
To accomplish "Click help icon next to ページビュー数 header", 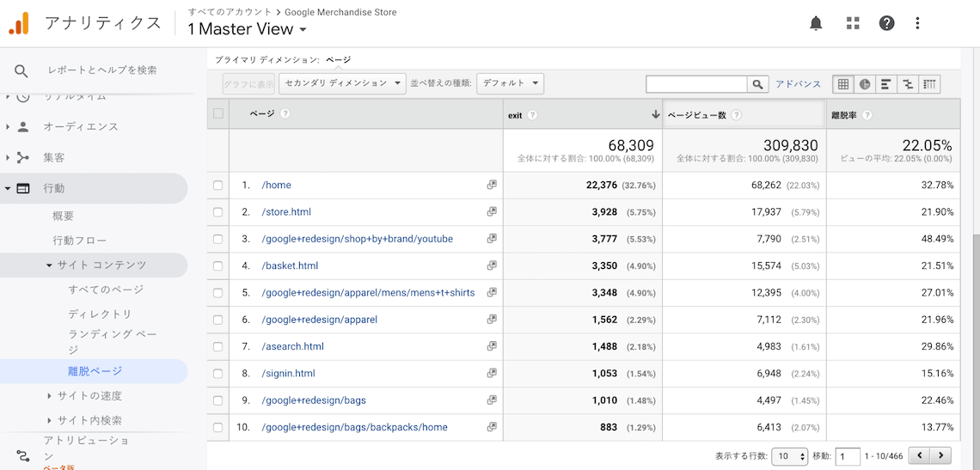I will coord(736,116).
